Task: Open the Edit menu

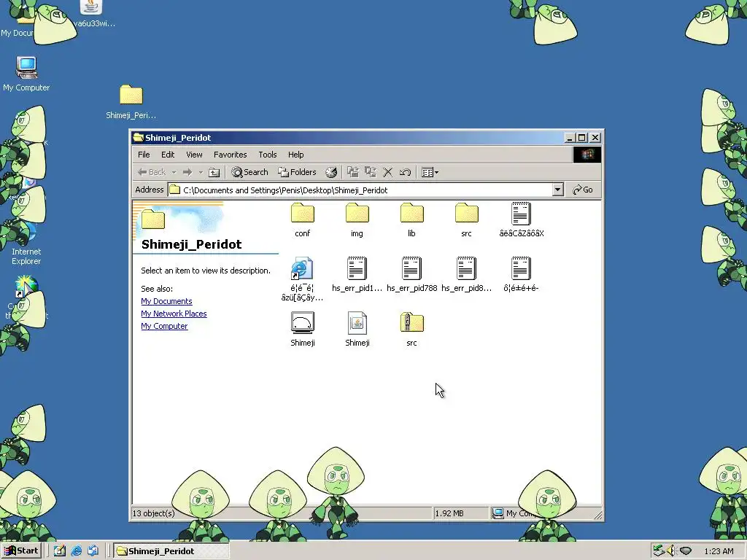Action: pos(168,155)
